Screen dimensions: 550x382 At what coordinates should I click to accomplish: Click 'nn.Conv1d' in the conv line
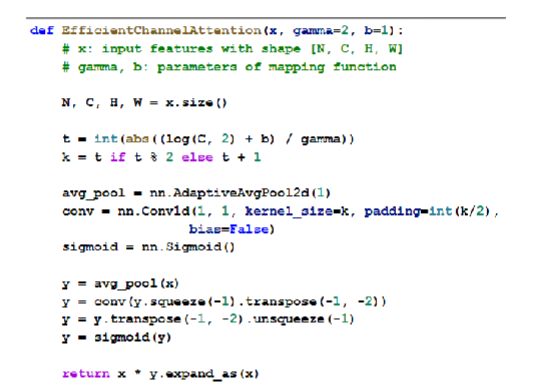154,211
